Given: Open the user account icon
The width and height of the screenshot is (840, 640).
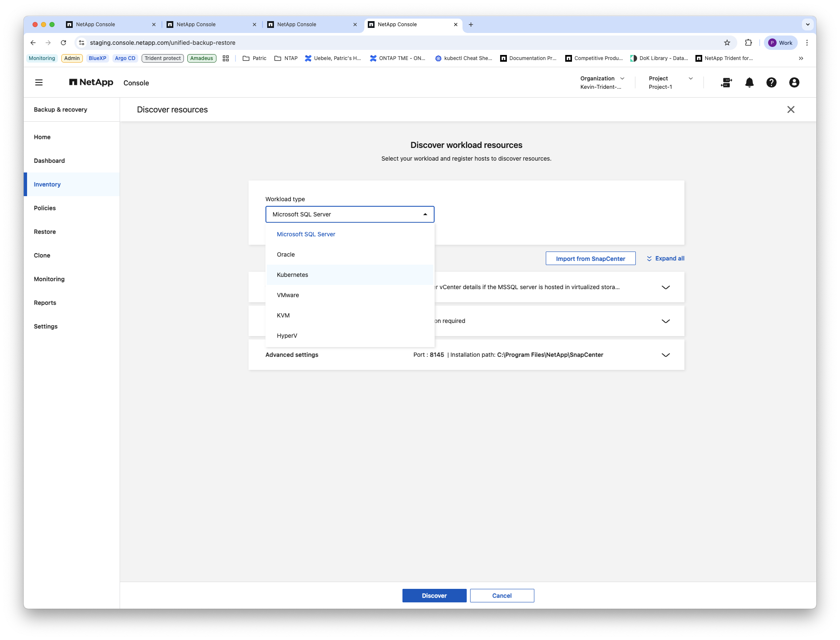Looking at the screenshot, I should [x=794, y=82].
